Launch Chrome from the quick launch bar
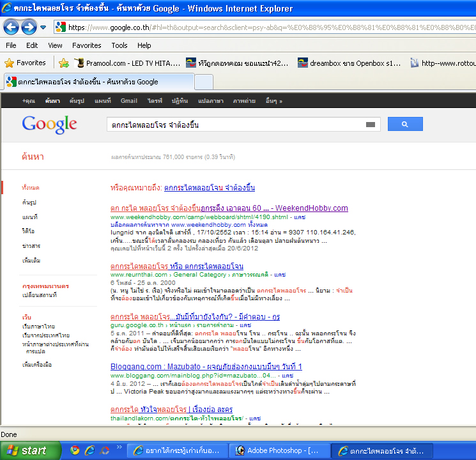 (75, 450)
